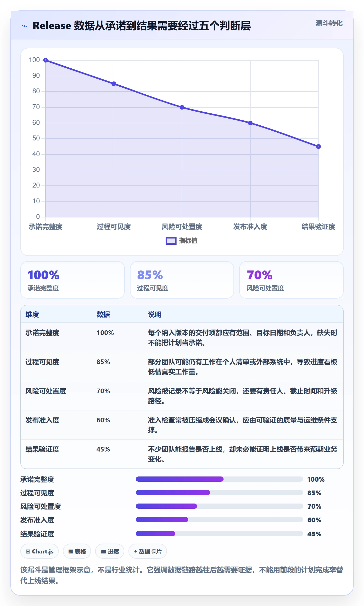Select the 进度 chip
364x606 pixels.
pos(110,551)
